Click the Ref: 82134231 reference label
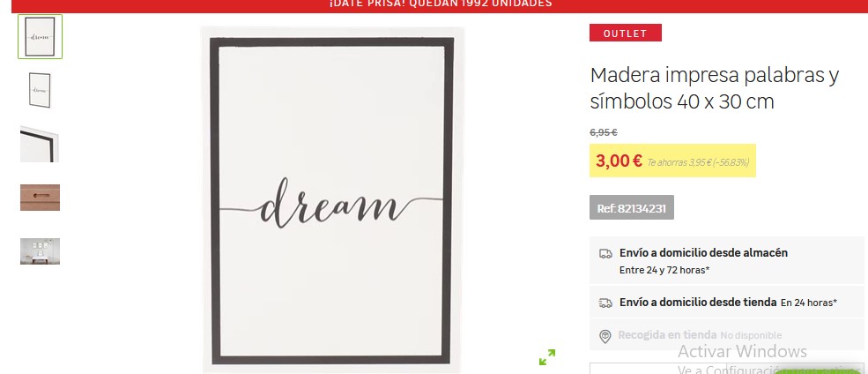The image size is (868, 374). tap(631, 208)
